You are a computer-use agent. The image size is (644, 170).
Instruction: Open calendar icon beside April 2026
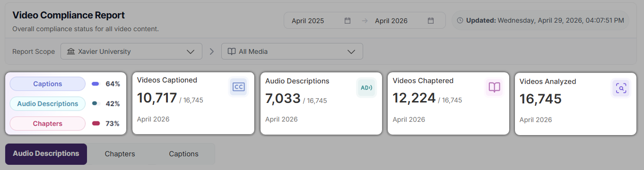(x=431, y=21)
